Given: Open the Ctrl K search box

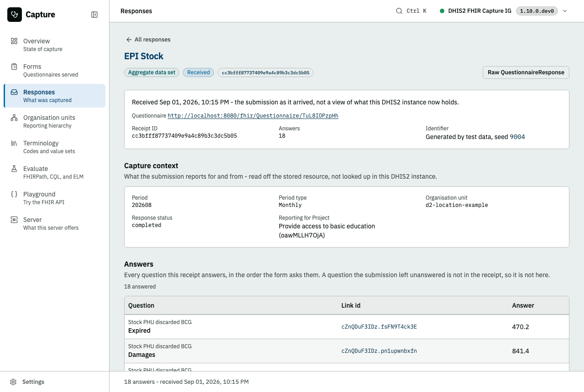Looking at the screenshot, I should [x=411, y=11].
